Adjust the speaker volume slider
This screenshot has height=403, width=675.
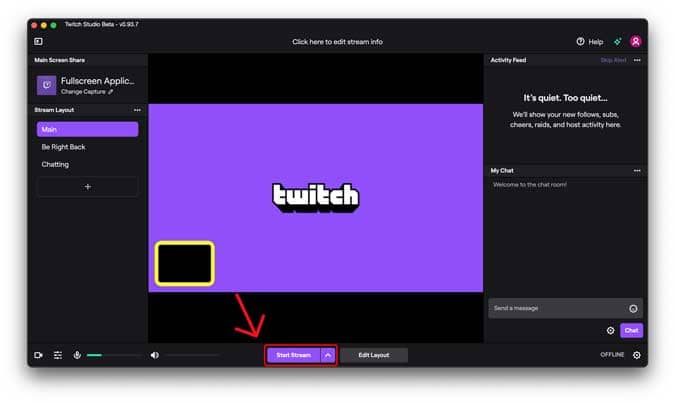point(192,355)
